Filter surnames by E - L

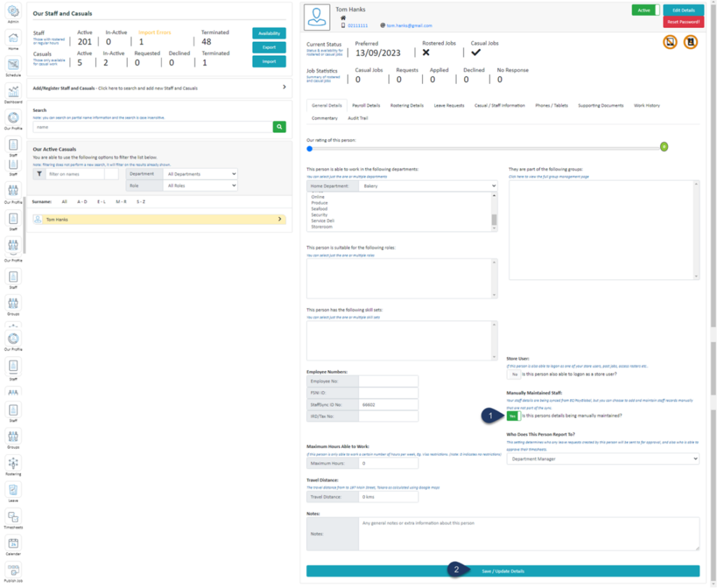pos(101,202)
